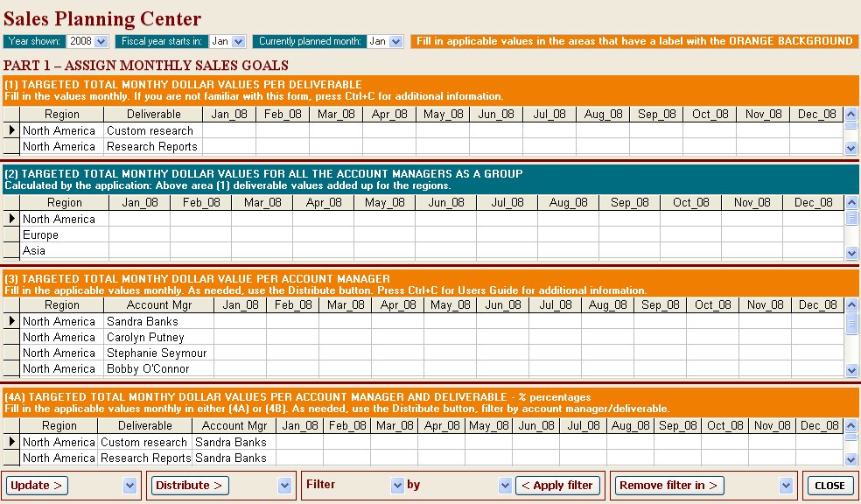The height and width of the screenshot is (504, 861).
Task: Open the filter 'by' dropdown
Action: coord(505,486)
